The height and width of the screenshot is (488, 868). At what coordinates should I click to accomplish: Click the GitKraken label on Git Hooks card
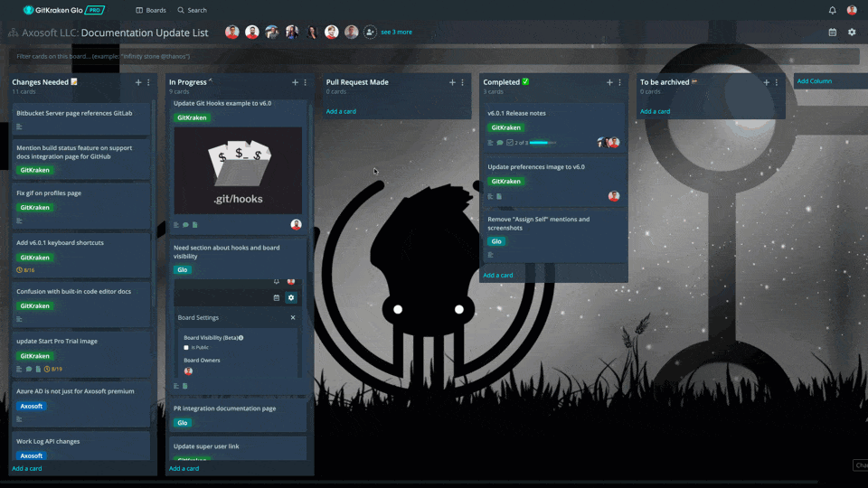click(x=192, y=117)
